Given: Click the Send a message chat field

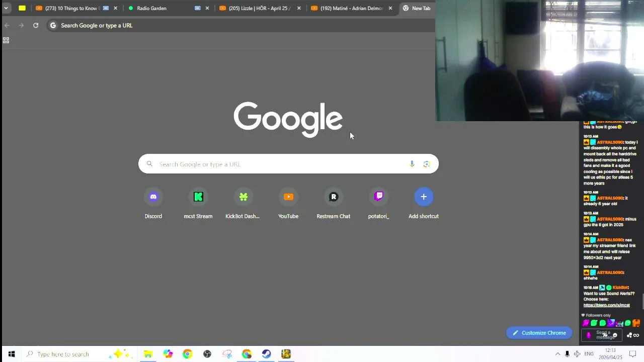Looking at the screenshot, I should point(603,335).
